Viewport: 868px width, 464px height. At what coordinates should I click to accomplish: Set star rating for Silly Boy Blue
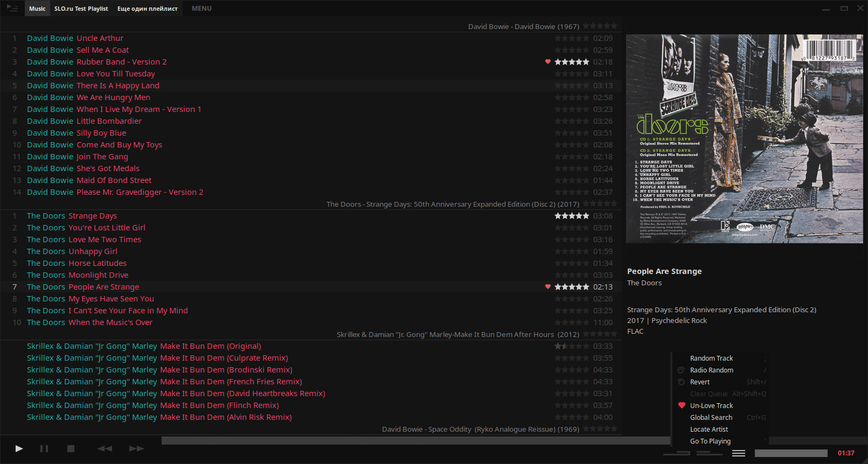tap(572, 133)
